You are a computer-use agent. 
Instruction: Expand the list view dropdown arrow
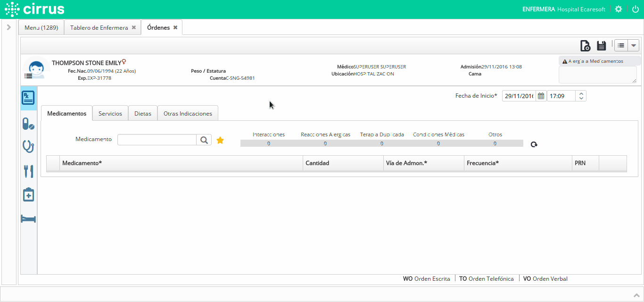click(633, 46)
